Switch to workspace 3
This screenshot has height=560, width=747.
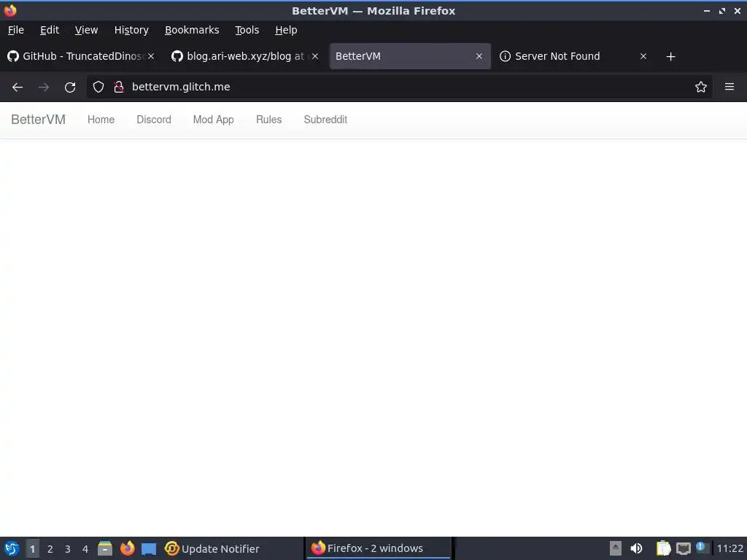pyautogui.click(x=68, y=549)
